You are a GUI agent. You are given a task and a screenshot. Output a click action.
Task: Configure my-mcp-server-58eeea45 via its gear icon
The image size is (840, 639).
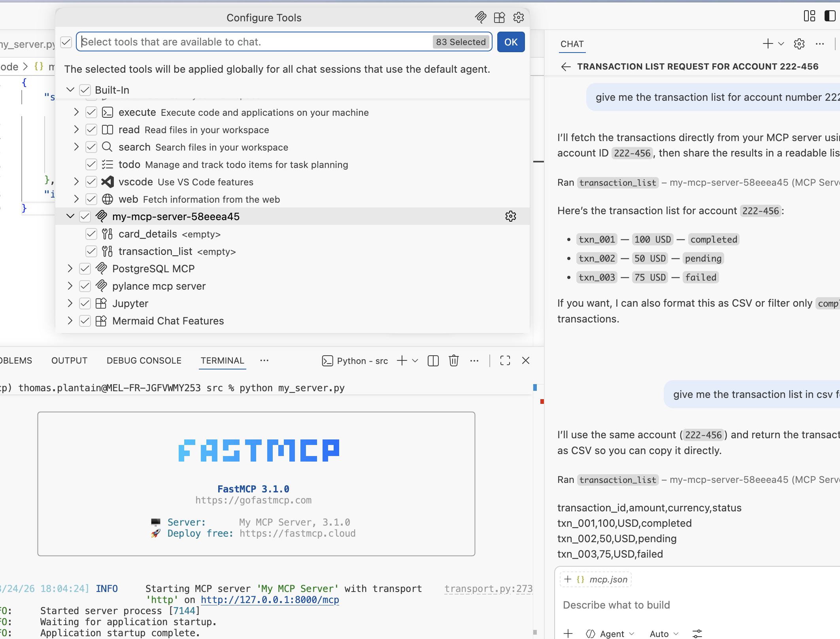511,216
